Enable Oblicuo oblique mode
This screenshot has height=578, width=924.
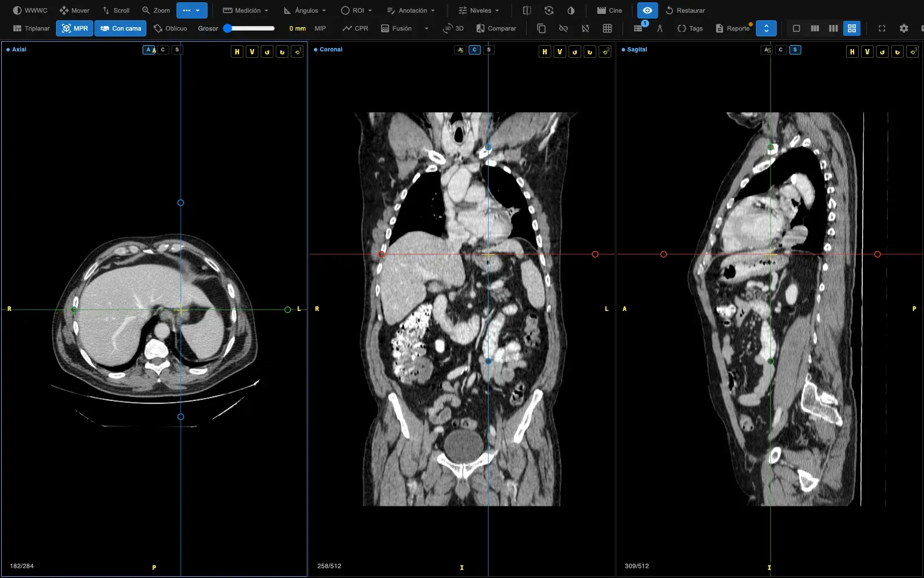(x=170, y=28)
